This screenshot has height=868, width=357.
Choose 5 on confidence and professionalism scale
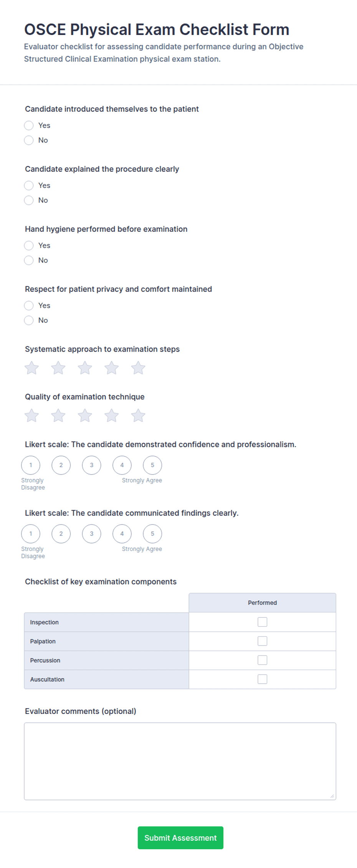[152, 465]
